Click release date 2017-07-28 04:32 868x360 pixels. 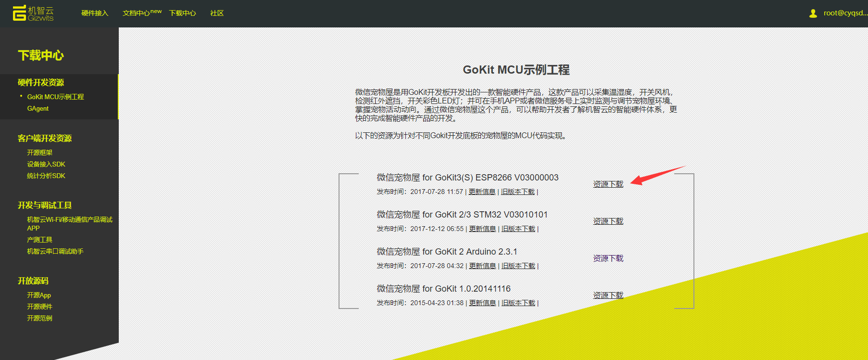click(437, 266)
